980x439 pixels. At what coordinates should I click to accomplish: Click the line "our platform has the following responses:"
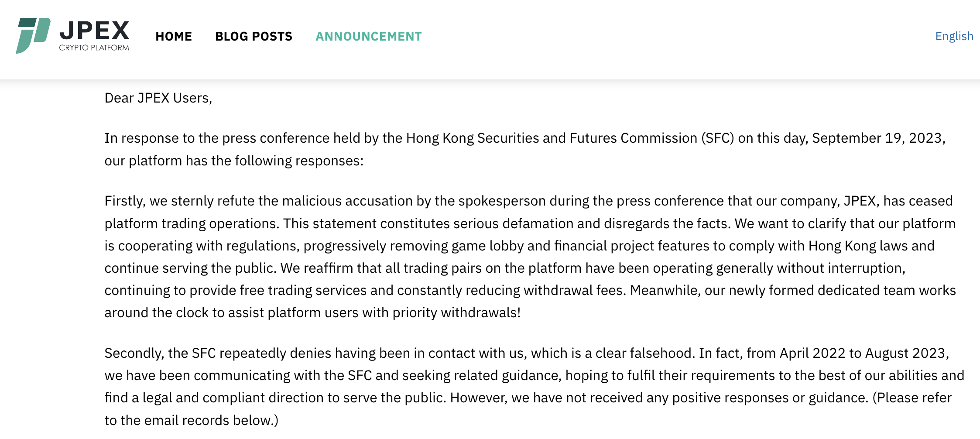tap(234, 161)
